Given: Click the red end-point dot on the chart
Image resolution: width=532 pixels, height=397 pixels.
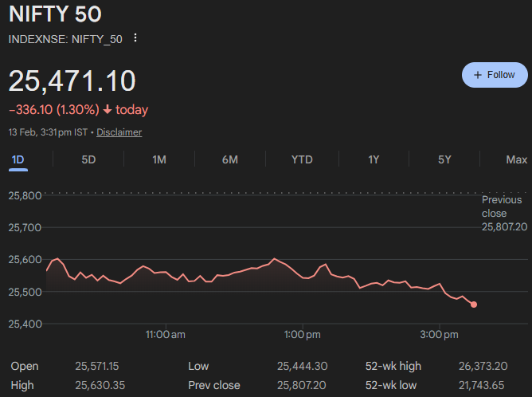Looking at the screenshot, I should click(474, 305).
